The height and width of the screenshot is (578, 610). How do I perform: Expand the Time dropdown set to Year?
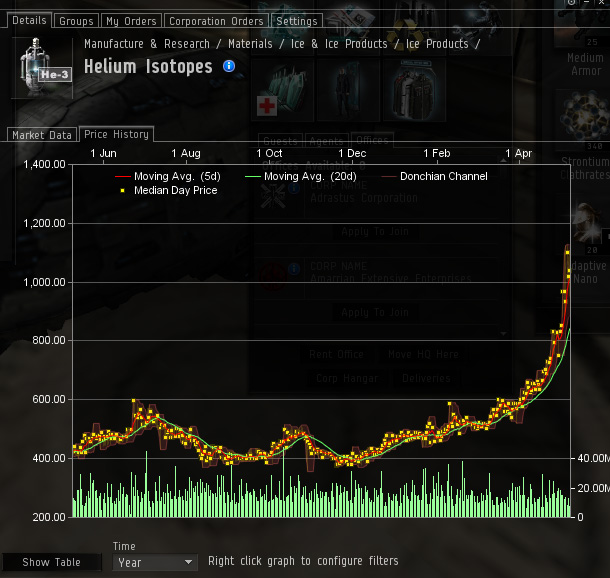click(154, 562)
